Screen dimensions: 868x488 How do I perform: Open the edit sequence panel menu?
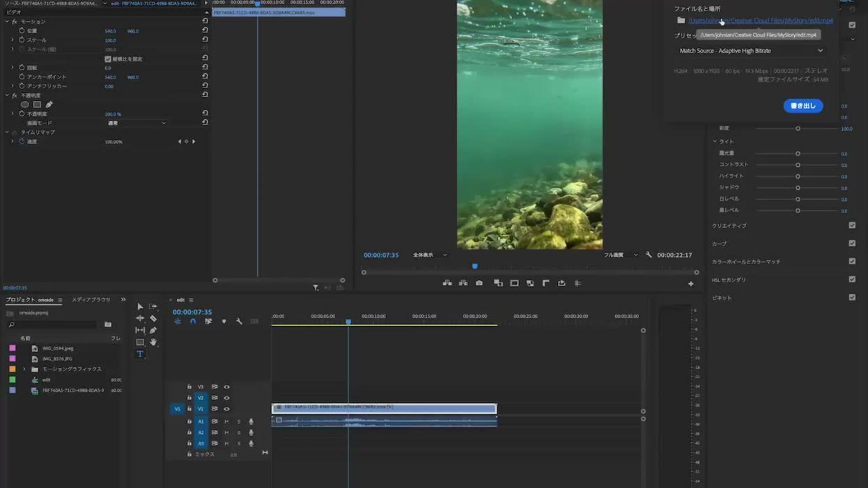pyautogui.click(x=191, y=300)
